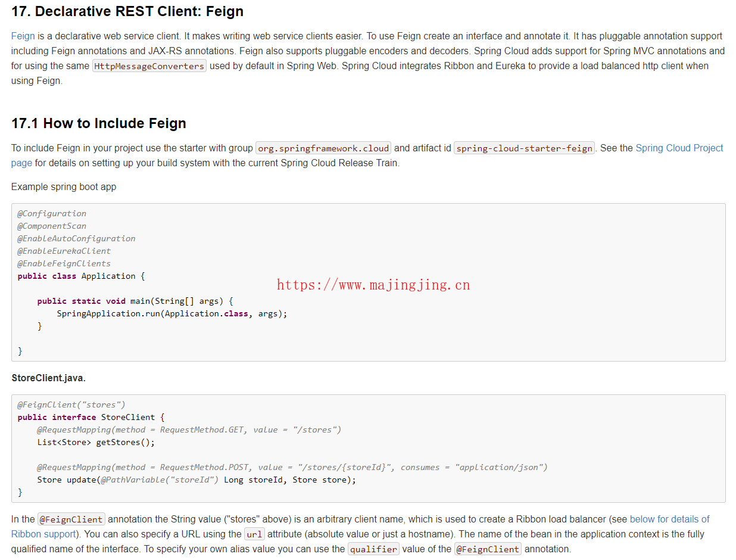736x560 pixels.
Task: Click the spring-cloud-starter-feign artifact id
Action: [525, 148]
